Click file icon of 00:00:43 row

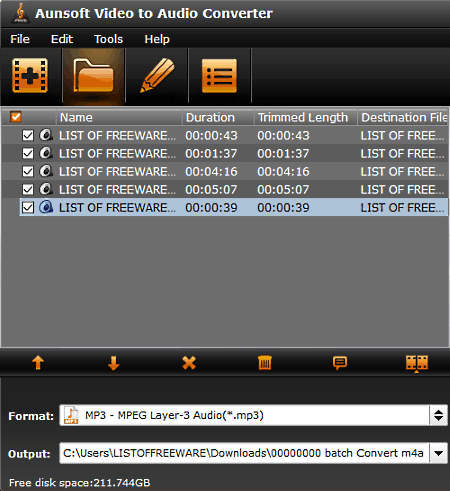(x=46, y=135)
